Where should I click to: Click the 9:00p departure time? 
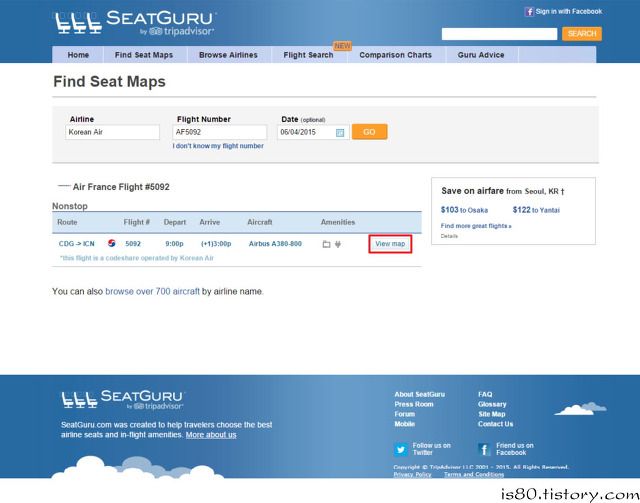coord(174,244)
